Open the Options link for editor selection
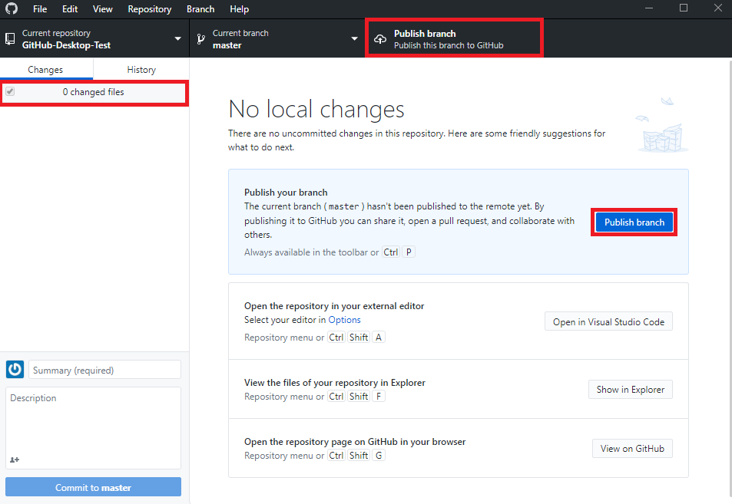The image size is (732, 504). [344, 320]
